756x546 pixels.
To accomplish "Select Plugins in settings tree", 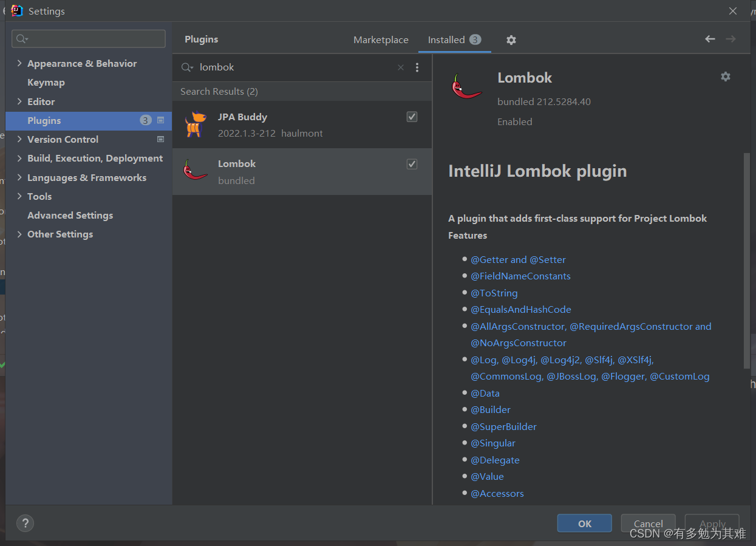I will pos(89,120).
